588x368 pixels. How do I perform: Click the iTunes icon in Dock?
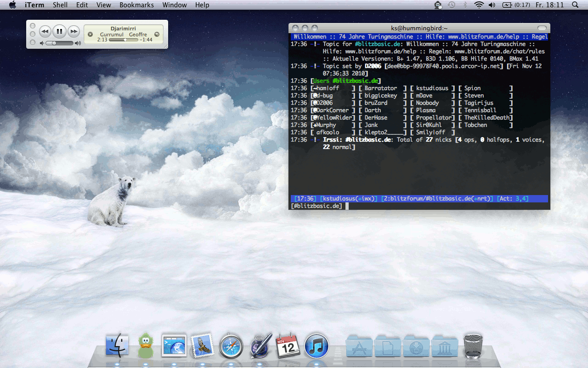317,346
